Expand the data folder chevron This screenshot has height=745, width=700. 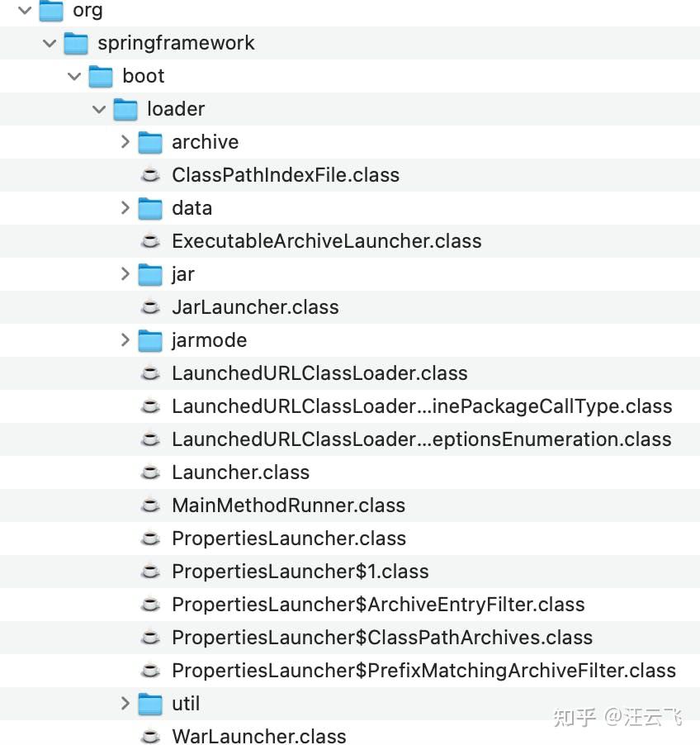click(125, 207)
